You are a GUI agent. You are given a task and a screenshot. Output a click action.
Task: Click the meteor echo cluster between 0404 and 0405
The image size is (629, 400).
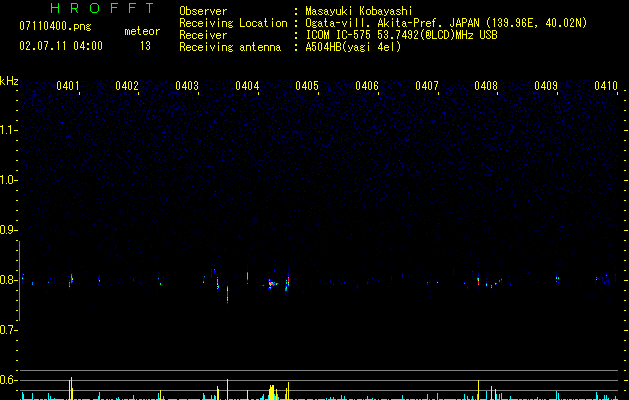coord(273,284)
